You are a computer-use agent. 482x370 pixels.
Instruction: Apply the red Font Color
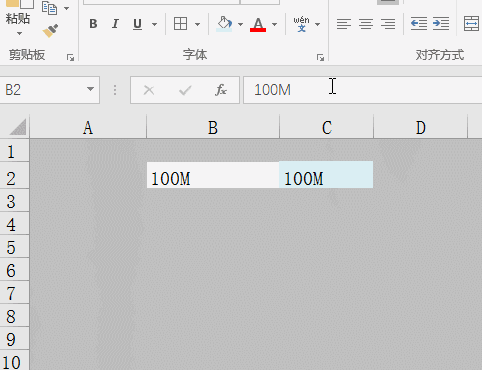point(258,24)
